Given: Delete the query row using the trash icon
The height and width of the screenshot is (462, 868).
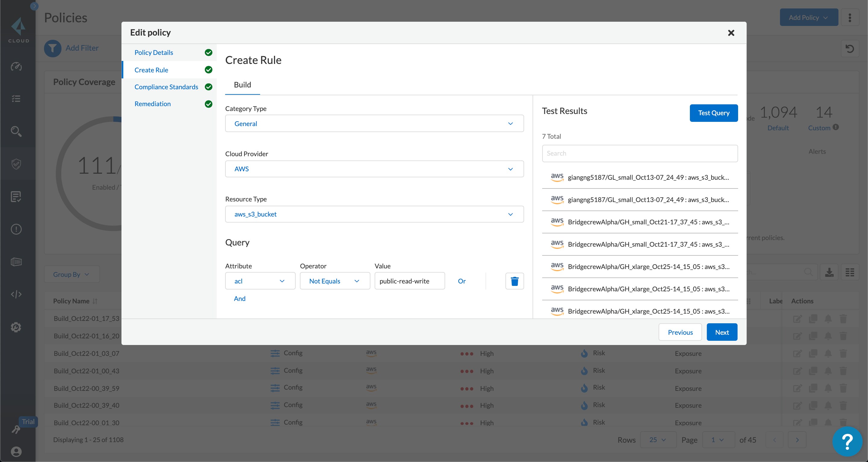Looking at the screenshot, I should (514, 281).
